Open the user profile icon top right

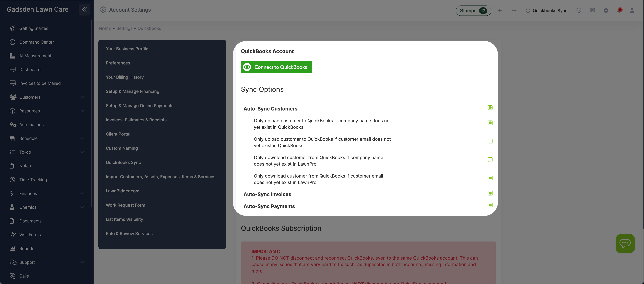(632, 11)
